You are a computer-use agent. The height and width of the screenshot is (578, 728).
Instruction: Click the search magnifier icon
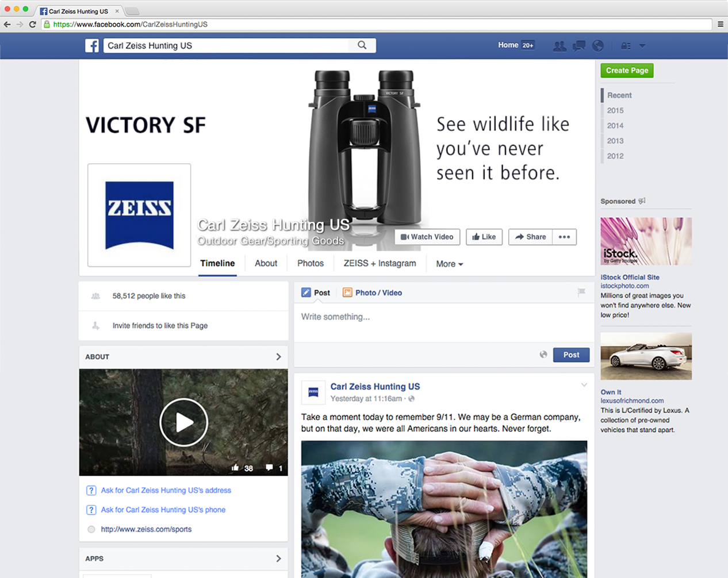point(362,45)
